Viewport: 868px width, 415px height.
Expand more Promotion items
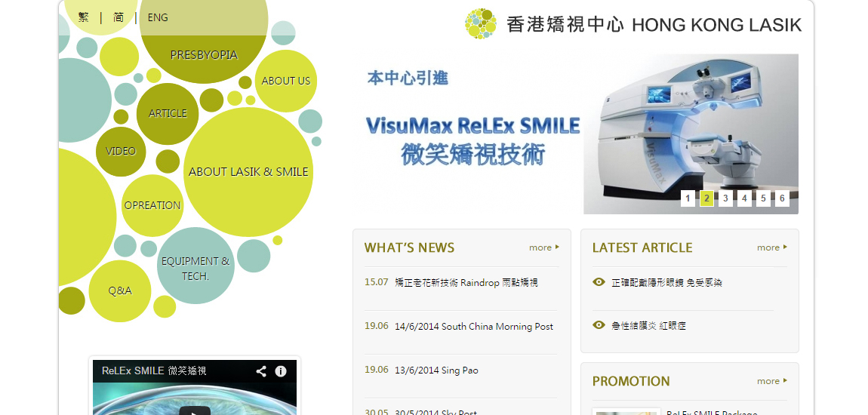(x=772, y=381)
